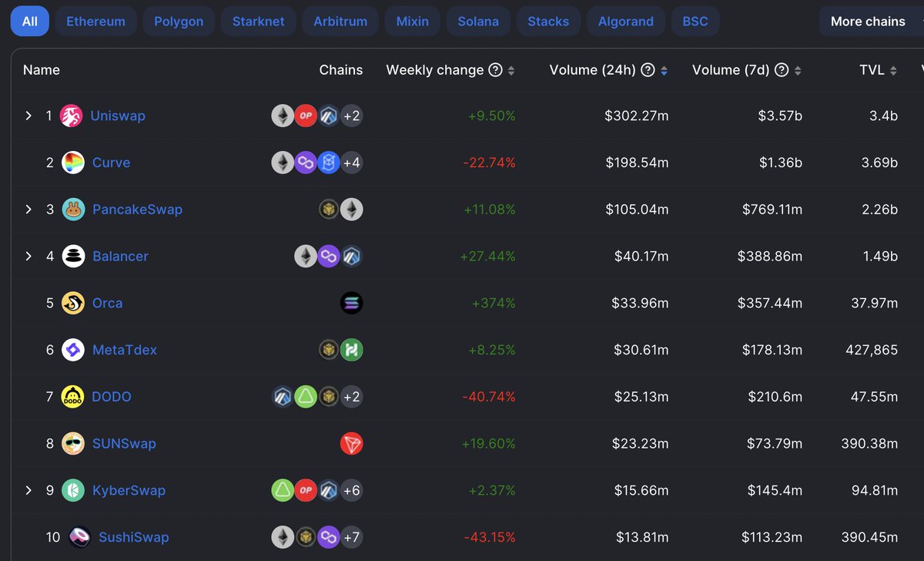Open the Orca protocol link

point(107,303)
